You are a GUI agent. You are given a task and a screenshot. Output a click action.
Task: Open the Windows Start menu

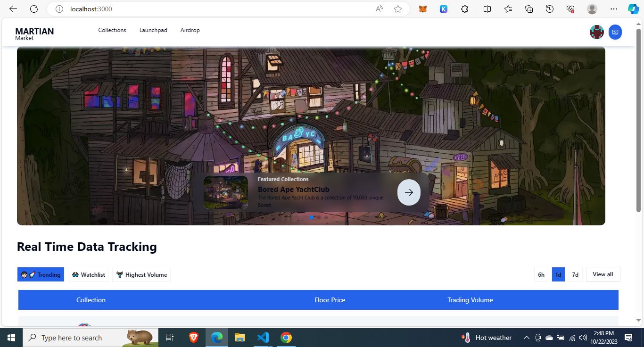click(11, 338)
